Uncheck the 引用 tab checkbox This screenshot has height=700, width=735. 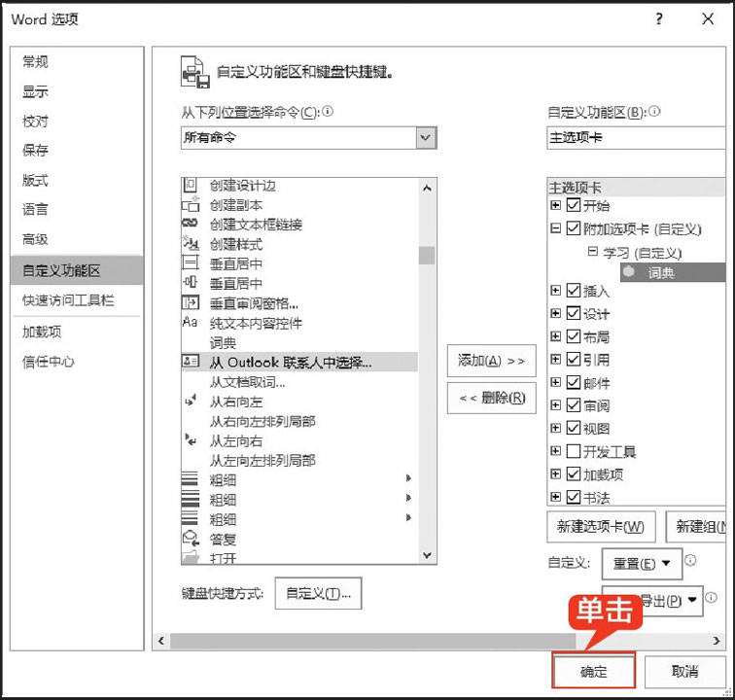pyautogui.click(x=574, y=359)
